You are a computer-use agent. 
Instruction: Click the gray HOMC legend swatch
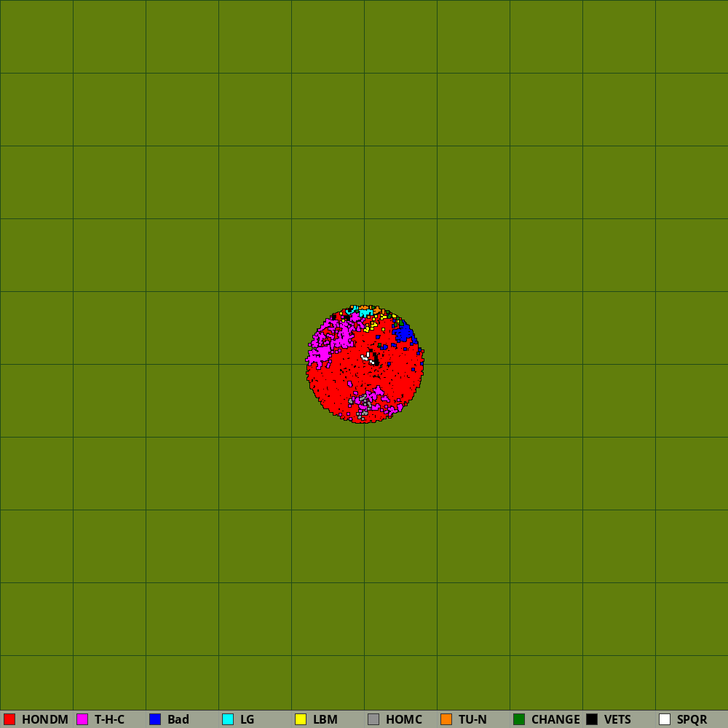373,719
